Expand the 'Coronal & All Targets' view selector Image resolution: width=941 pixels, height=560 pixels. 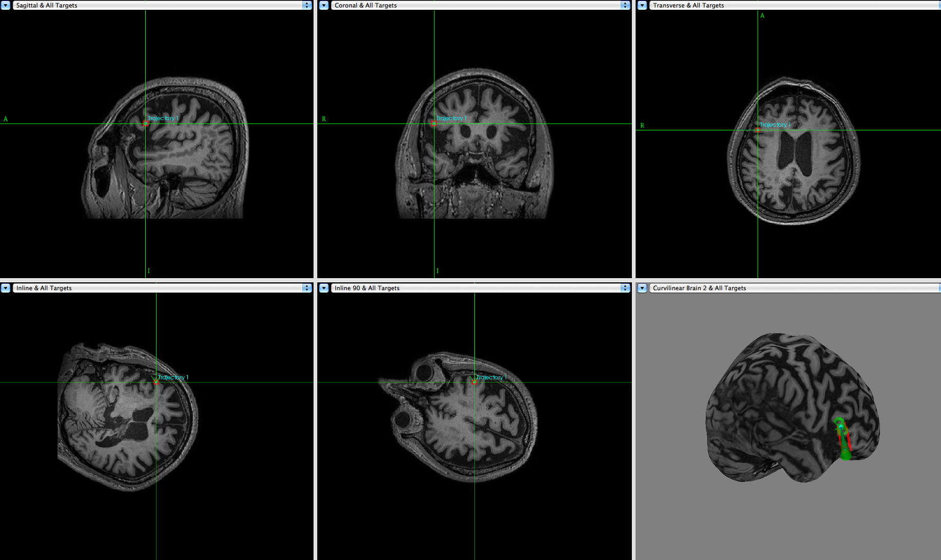[x=480, y=5]
